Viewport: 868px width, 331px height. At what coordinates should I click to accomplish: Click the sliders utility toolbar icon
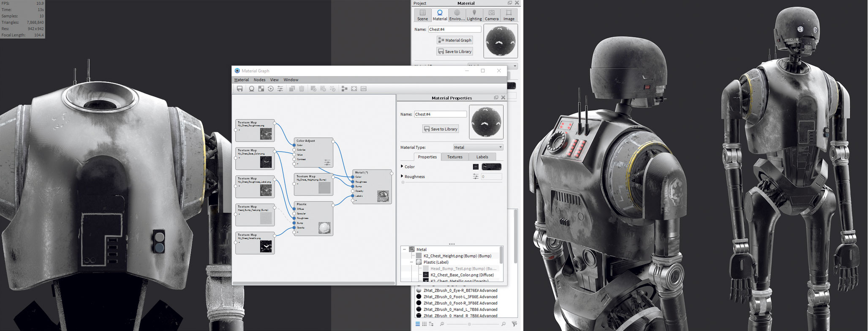coord(280,89)
